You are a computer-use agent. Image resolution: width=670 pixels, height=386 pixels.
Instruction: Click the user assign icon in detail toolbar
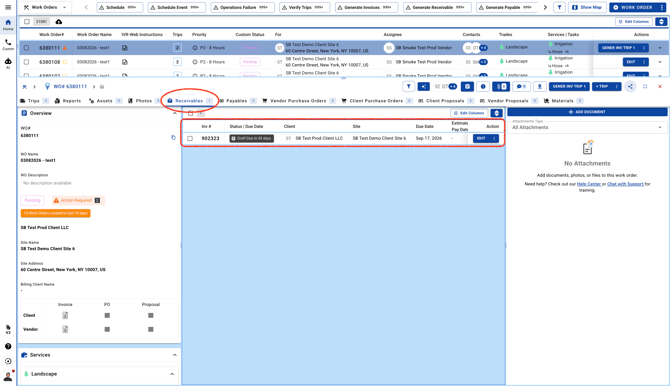pyautogui.click(x=540, y=86)
